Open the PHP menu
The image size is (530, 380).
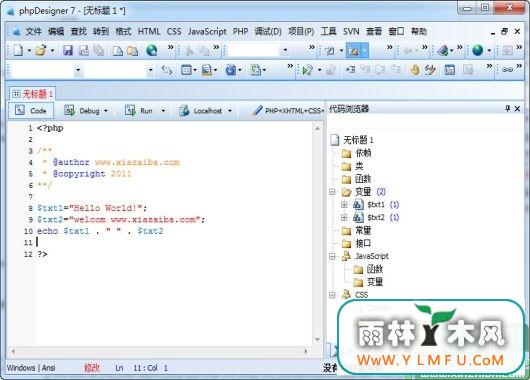pos(240,32)
